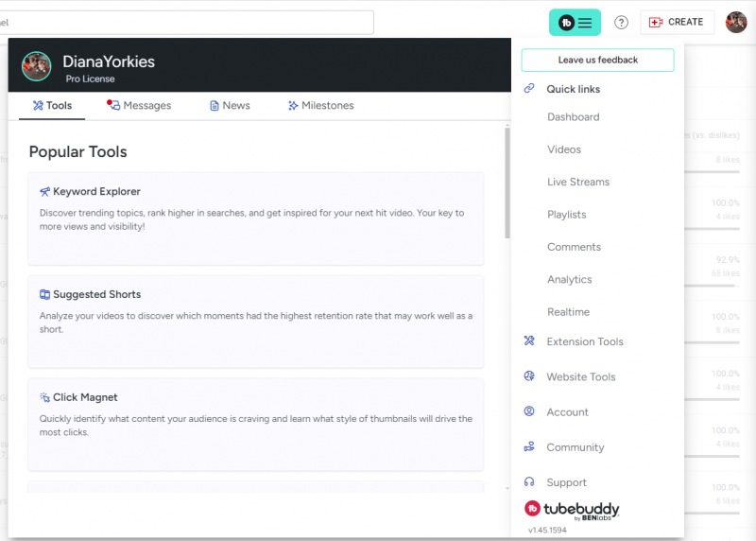Open the Dashboard quick link
This screenshot has height=541, width=756.
[x=573, y=117]
